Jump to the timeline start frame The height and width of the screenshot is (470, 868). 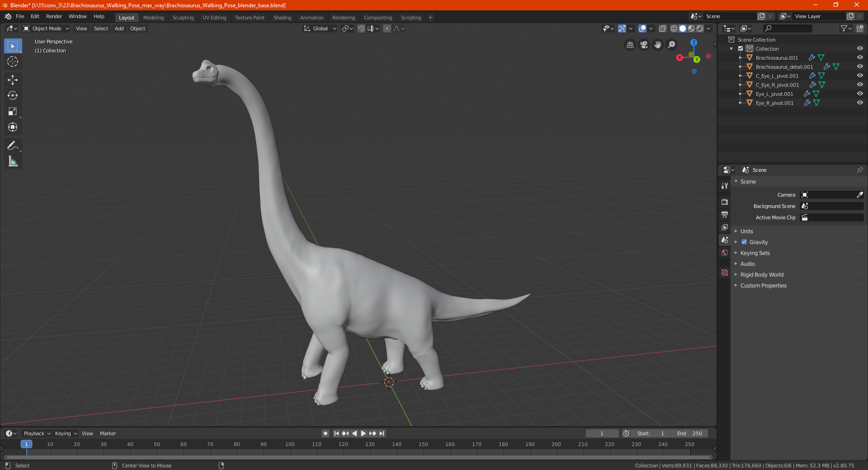tap(336, 433)
